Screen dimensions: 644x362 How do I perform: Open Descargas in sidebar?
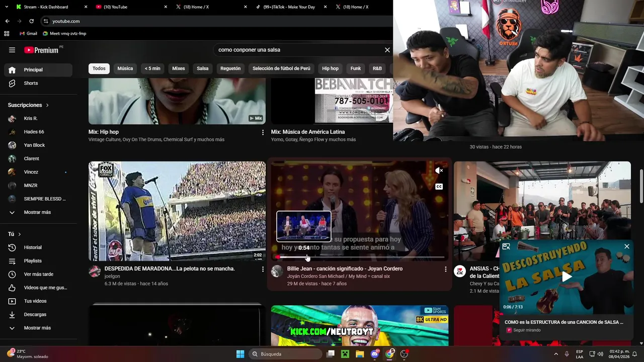tap(38, 314)
